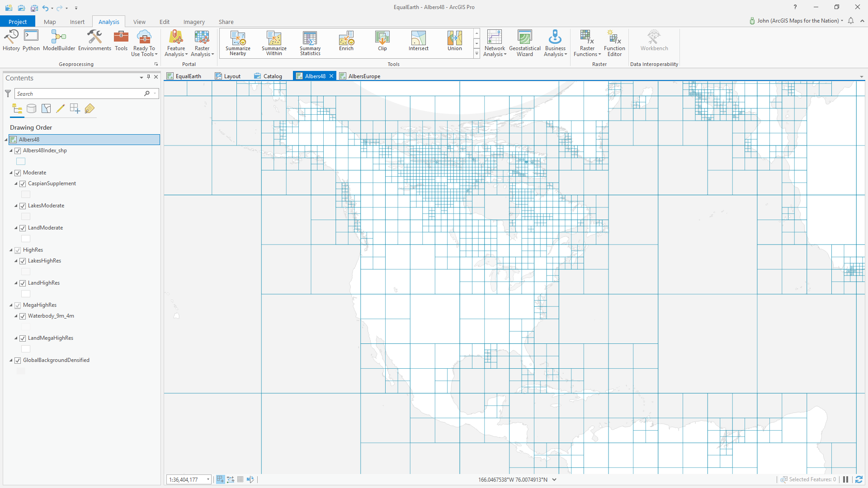Switch to the EqualEarth map view
This screenshot has width=868, height=488.
point(184,76)
